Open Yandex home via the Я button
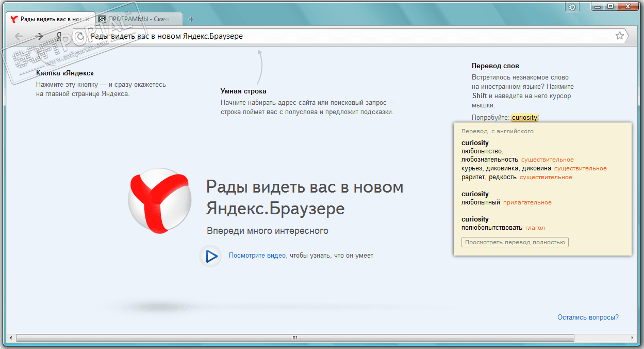 tap(59, 36)
